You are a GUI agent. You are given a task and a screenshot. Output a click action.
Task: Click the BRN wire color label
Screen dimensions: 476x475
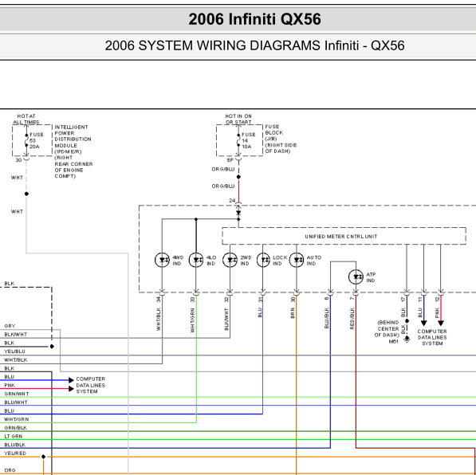point(293,312)
